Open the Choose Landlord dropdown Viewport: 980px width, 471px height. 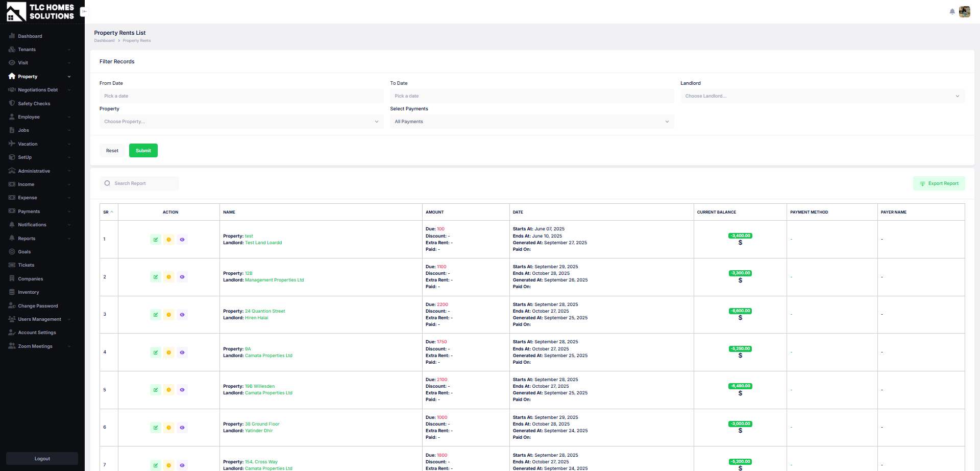(x=822, y=96)
